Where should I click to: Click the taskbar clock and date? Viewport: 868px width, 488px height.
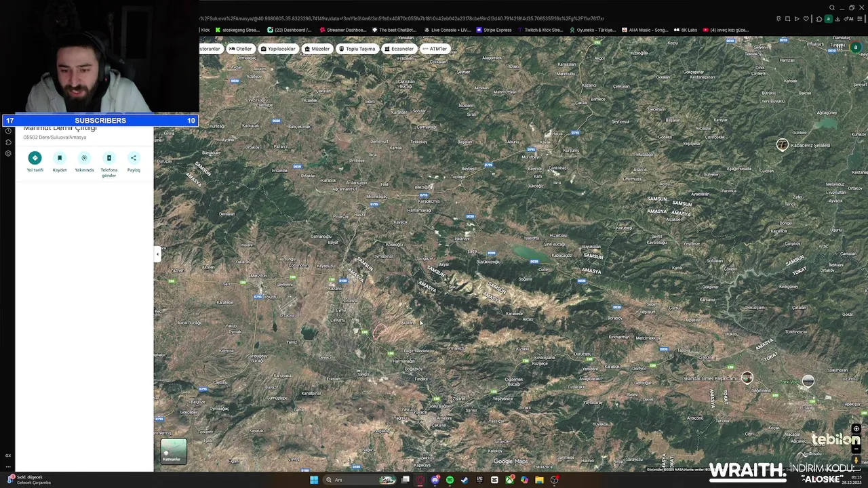853,480
